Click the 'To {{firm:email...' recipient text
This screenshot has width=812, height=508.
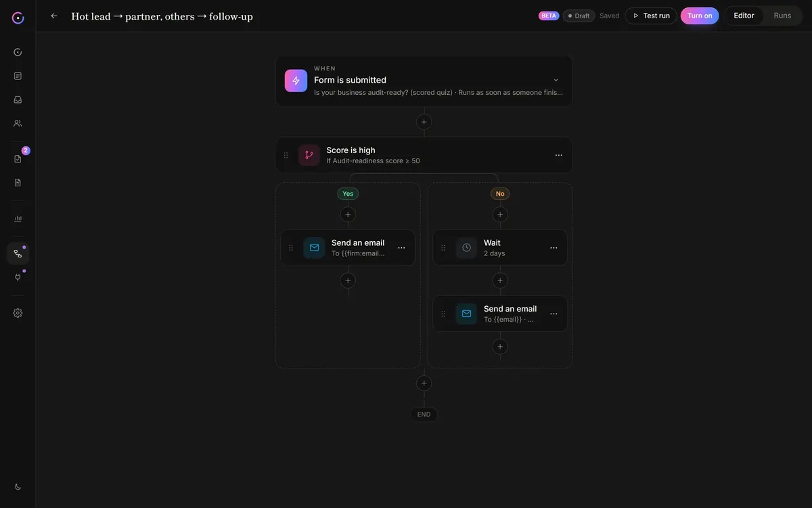358,253
